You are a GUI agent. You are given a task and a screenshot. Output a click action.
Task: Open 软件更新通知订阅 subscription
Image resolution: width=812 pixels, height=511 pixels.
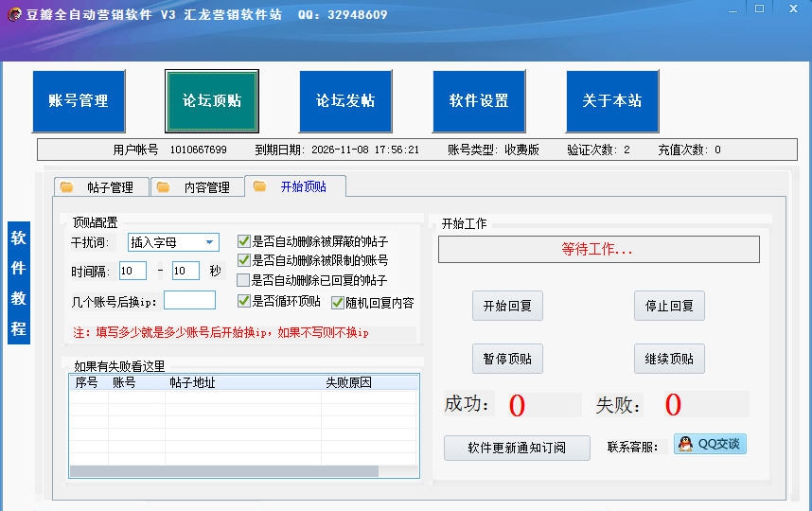tap(517, 448)
